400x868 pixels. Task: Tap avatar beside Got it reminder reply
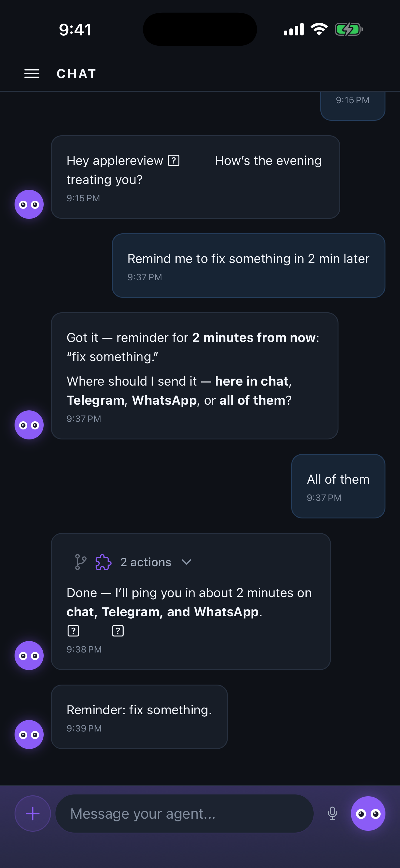(x=29, y=425)
